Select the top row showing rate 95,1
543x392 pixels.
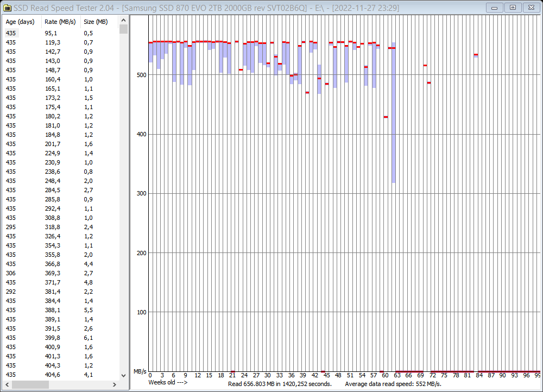pyautogui.click(x=54, y=33)
